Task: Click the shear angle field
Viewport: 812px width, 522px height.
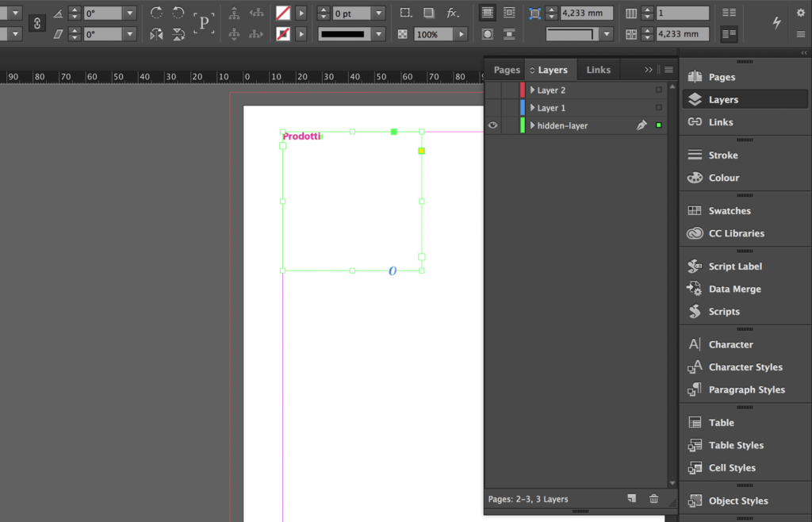Action: point(103,34)
